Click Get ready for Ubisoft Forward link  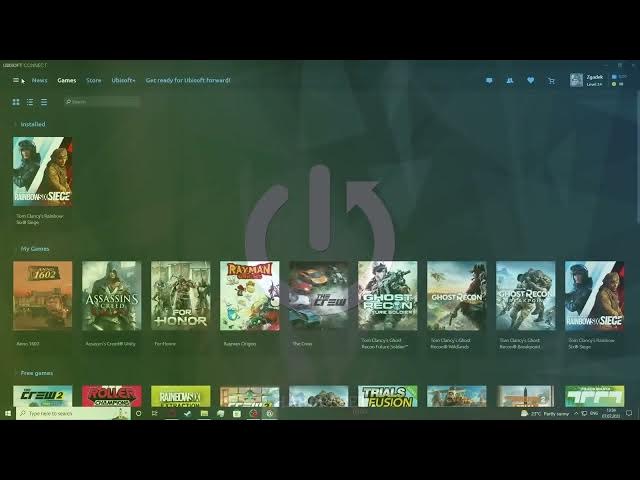[x=188, y=80]
